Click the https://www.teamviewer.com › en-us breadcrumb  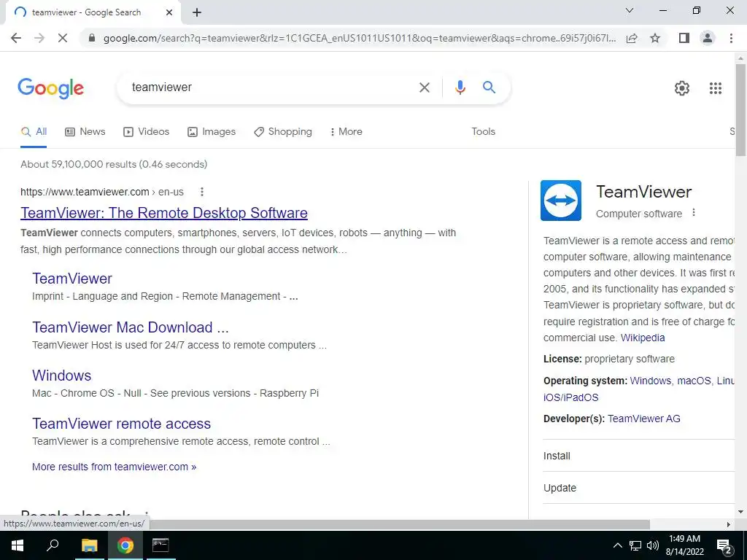(x=102, y=192)
